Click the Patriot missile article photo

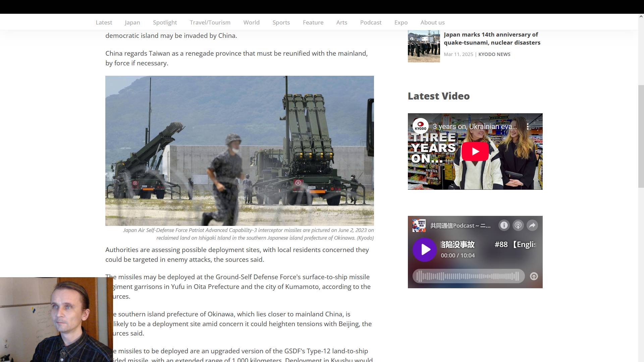coord(239,151)
